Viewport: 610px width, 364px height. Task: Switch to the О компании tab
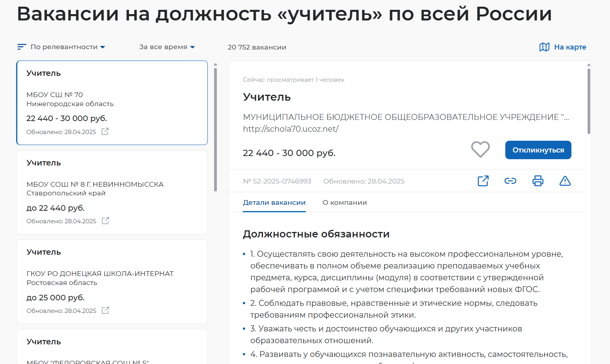tap(345, 203)
